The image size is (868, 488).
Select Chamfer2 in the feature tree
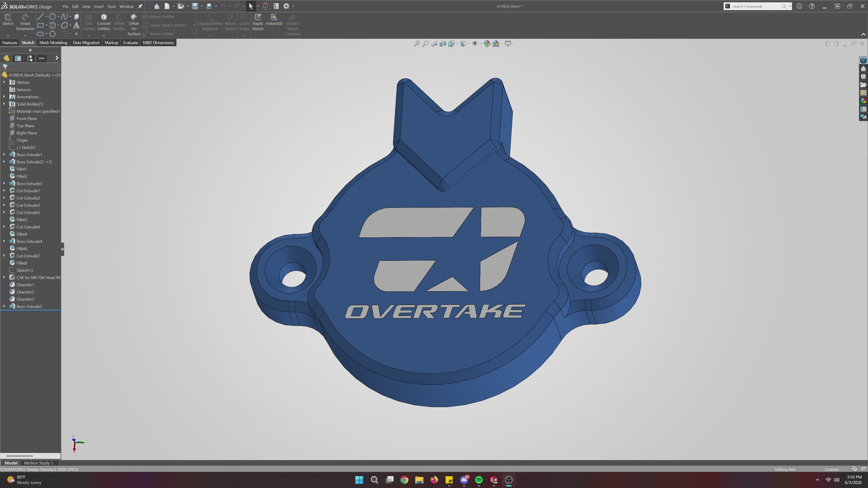point(25,292)
